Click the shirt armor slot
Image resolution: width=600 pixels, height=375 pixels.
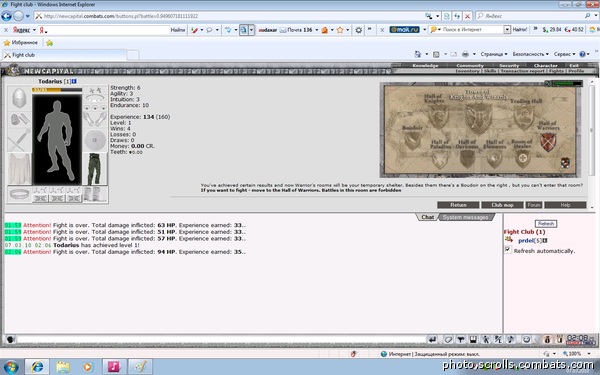click(x=19, y=169)
